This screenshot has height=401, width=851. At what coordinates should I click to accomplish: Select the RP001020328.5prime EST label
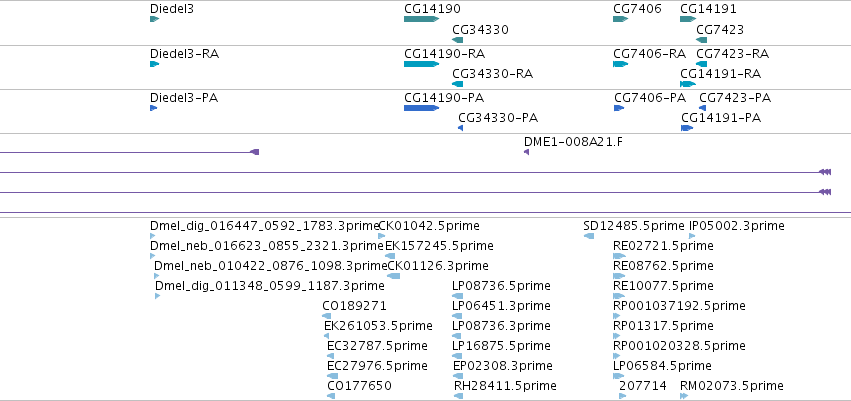[x=679, y=346]
